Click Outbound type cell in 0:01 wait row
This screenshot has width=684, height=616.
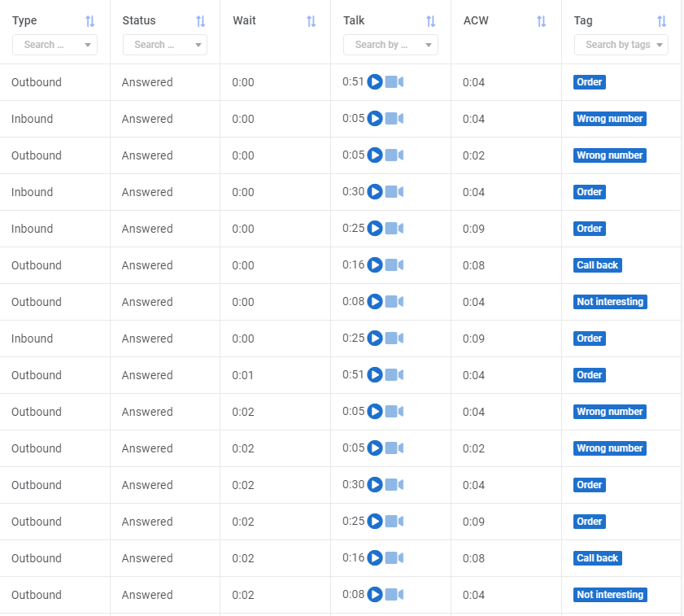click(37, 375)
